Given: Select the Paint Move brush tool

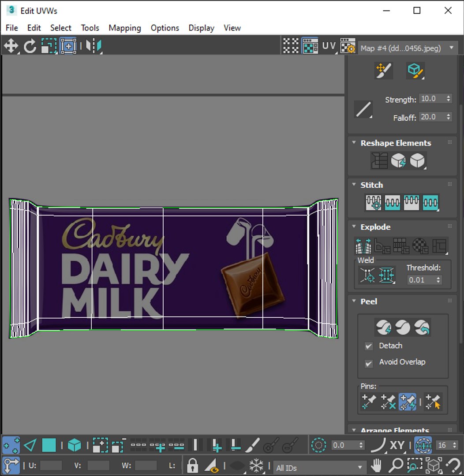Looking at the screenshot, I should pos(383,71).
